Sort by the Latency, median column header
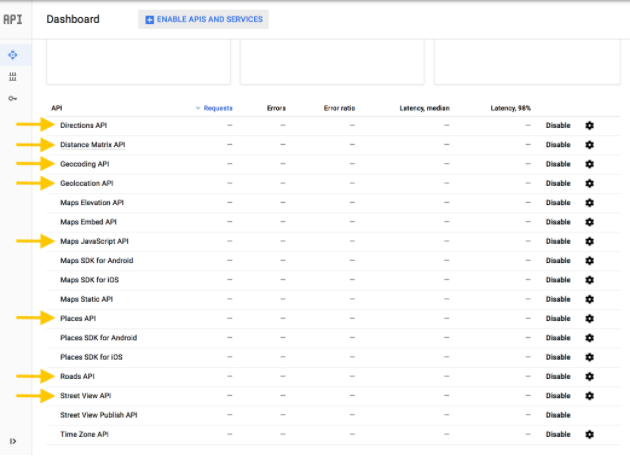 [425, 108]
